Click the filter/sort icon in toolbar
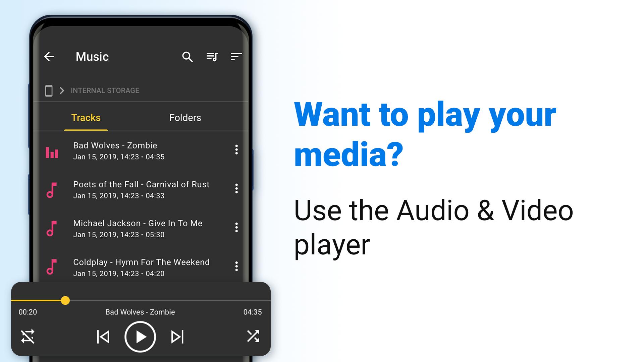644x362 pixels. [236, 56]
